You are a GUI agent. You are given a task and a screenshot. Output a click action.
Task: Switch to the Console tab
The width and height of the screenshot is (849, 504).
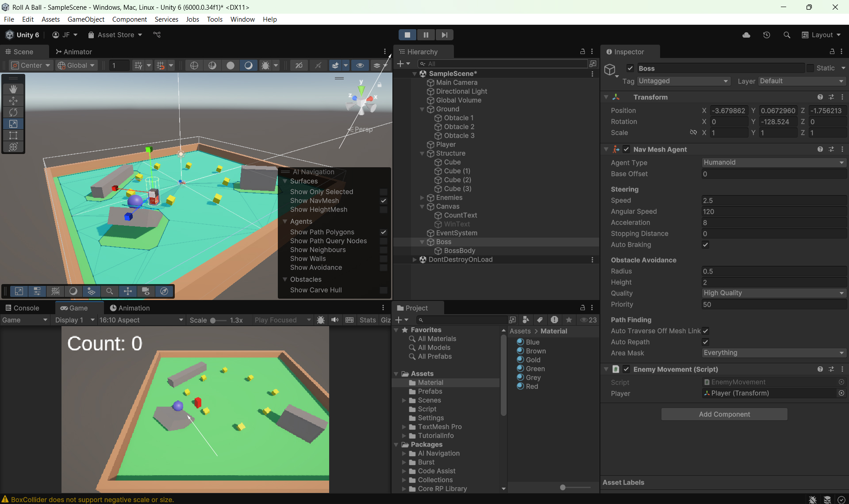point(22,308)
